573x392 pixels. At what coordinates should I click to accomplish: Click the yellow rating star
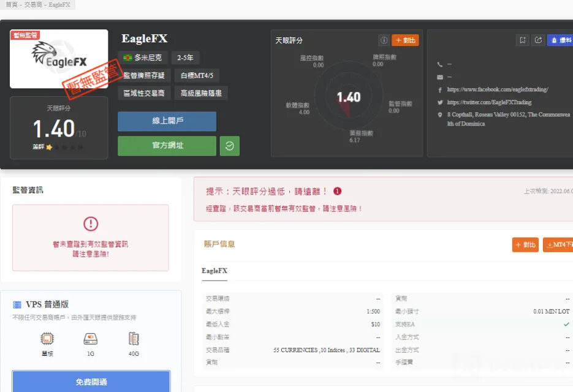coord(49,147)
